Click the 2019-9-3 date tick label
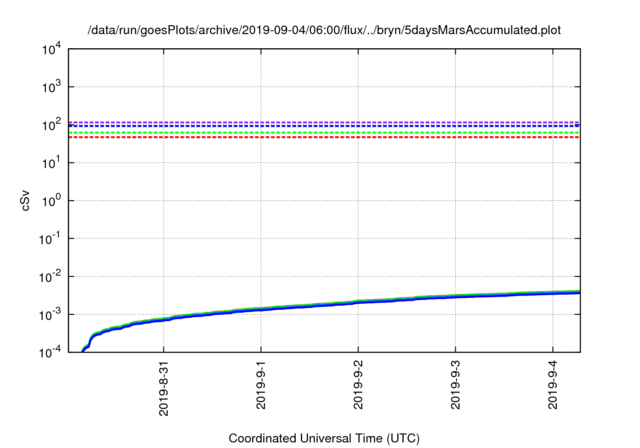640x448 pixels. tap(456, 384)
